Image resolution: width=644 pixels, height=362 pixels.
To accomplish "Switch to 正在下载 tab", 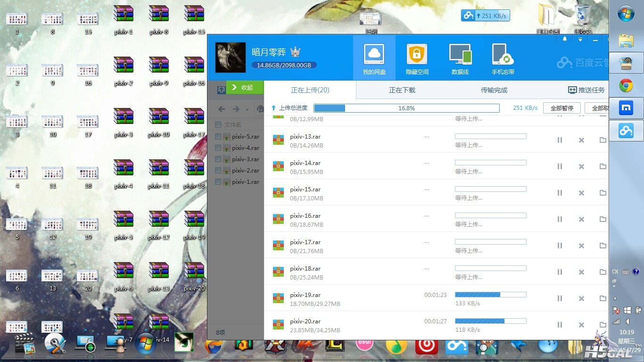I will (402, 90).
